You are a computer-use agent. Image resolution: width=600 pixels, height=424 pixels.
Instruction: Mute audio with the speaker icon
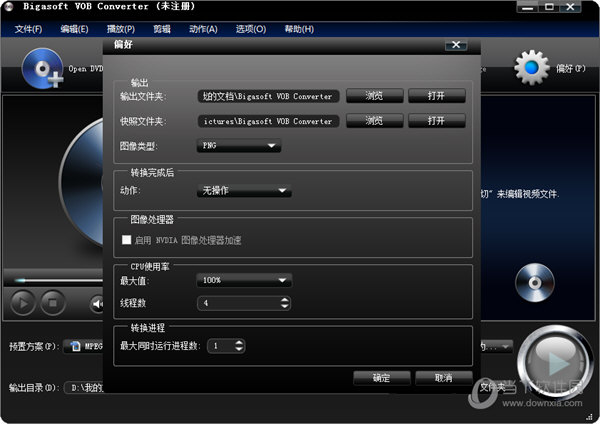(x=97, y=304)
